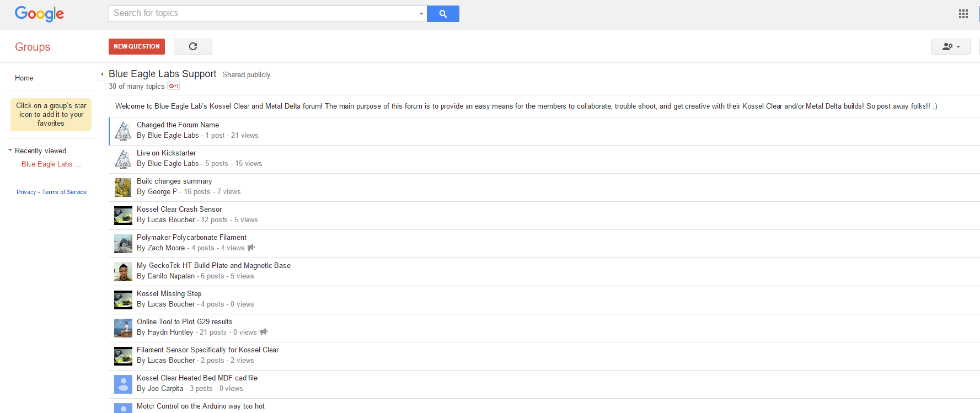Click in the Search for topics field
The width and height of the screenshot is (980, 413).
tap(264, 14)
